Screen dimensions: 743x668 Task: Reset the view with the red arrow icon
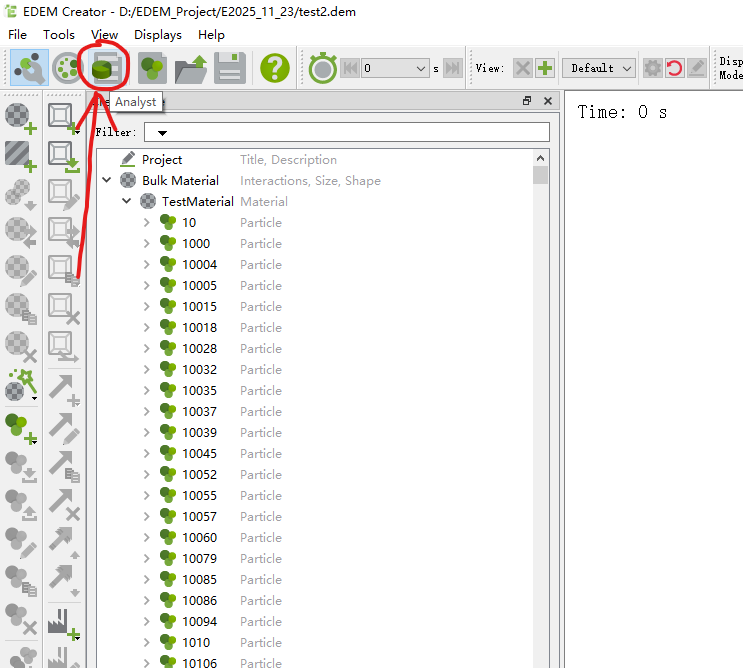pyautogui.click(x=674, y=68)
